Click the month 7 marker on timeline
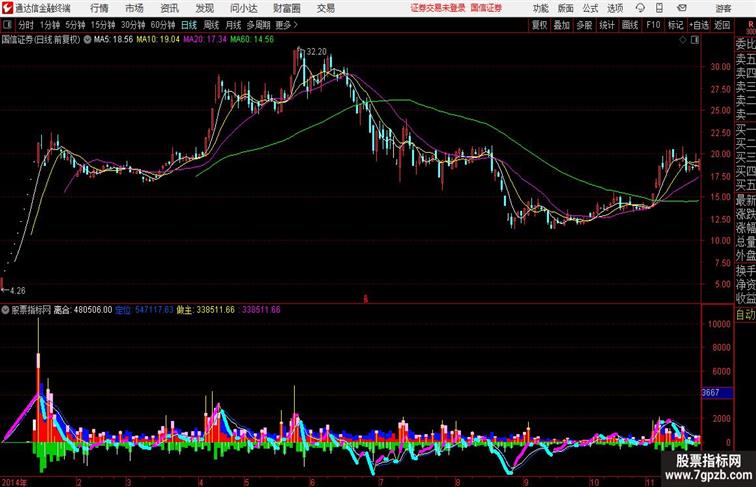This screenshot has height=487, width=756. pos(381,482)
